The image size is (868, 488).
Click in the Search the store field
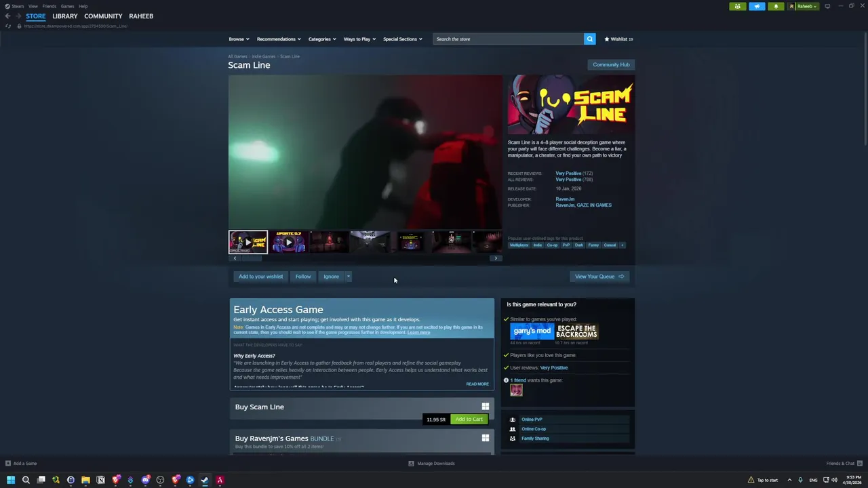(x=509, y=39)
